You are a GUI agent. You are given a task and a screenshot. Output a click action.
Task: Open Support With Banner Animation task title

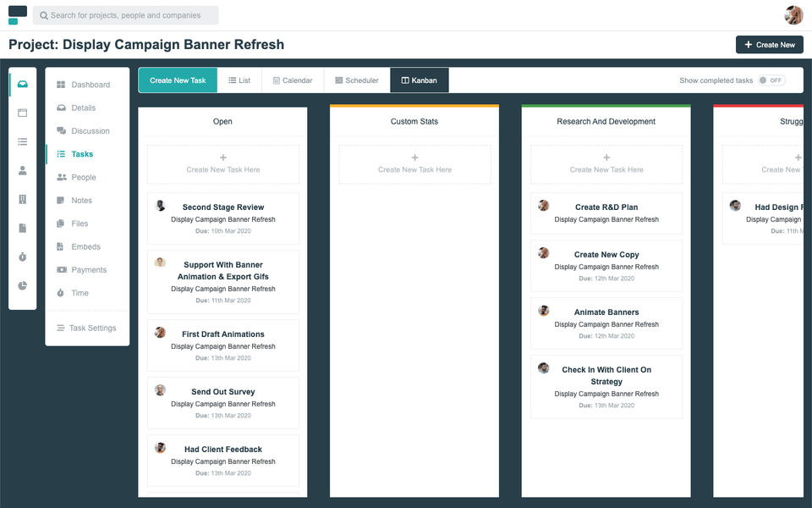(223, 271)
